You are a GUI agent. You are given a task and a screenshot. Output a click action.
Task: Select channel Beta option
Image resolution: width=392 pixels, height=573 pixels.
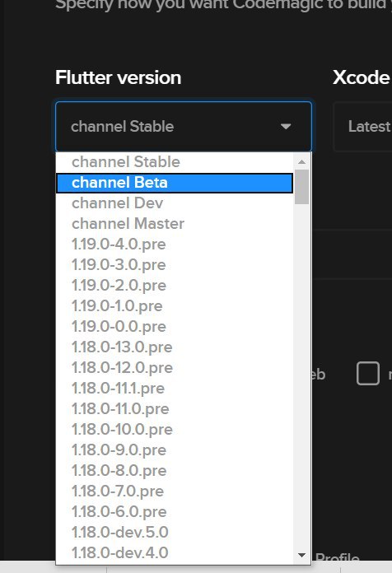point(175,183)
